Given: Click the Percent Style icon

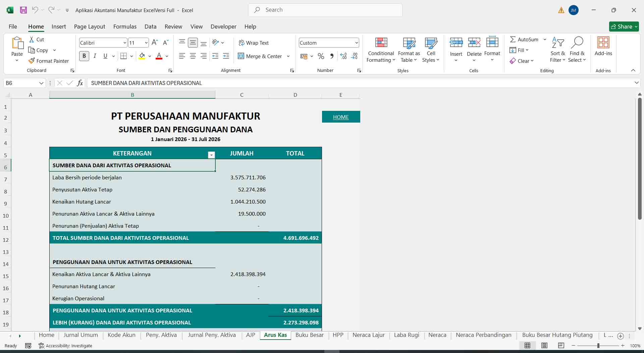Looking at the screenshot, I should (321, 56).
